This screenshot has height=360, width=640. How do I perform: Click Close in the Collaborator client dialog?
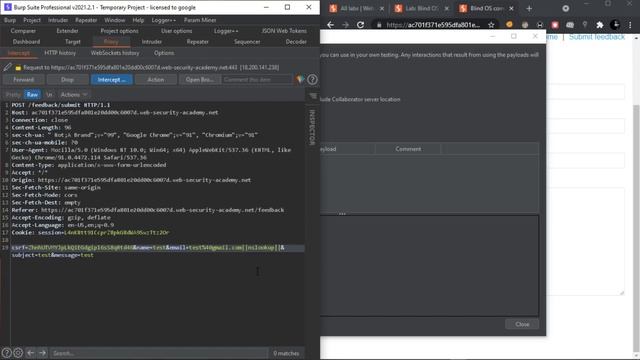click(x=522, y=324)
